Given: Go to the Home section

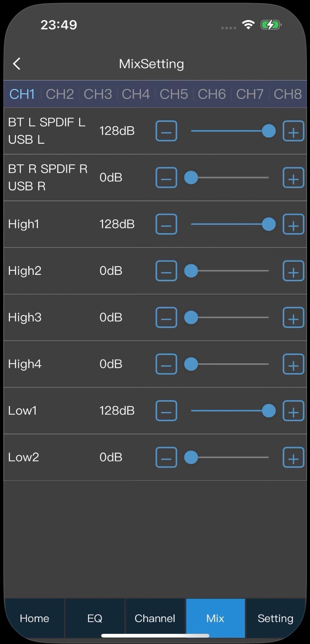Looking at the screenshot, I should (34, 618).
